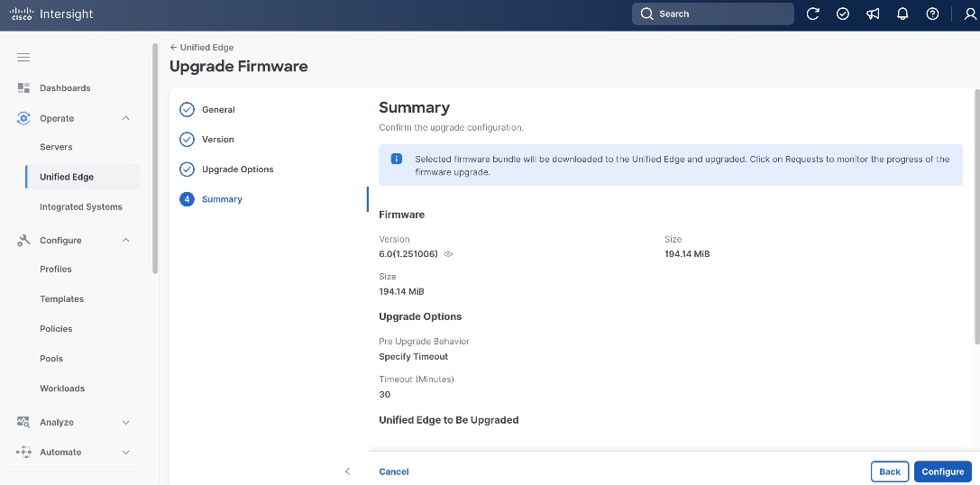This screenshot has width=980, height=485.
Task: Go back to Unified Edge link
Action: 202,48
